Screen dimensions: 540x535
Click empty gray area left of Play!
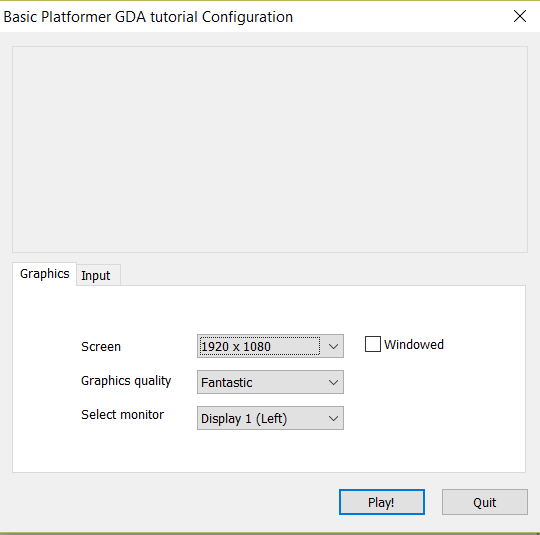[x=172, y=502]
